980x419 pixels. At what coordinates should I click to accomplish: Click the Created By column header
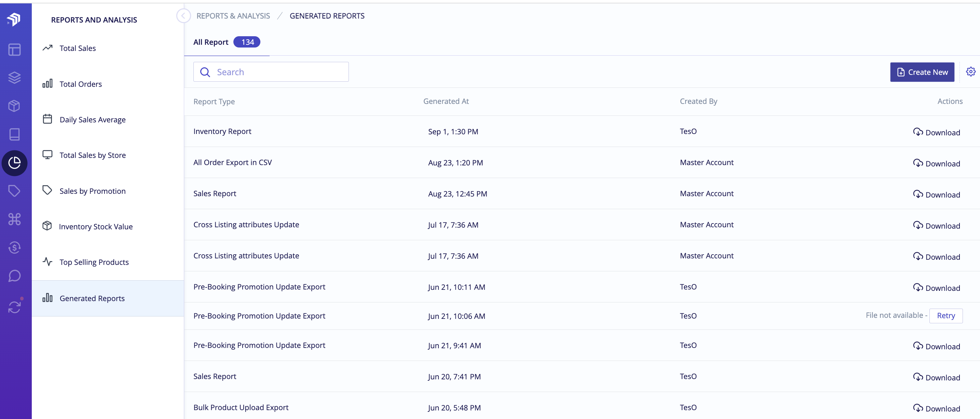[698, 101]
